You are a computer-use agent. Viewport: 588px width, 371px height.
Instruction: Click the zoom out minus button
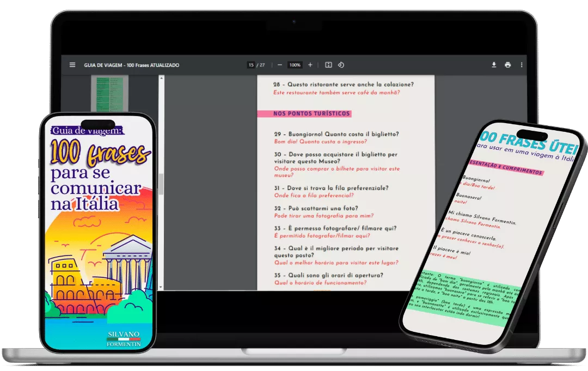tap(280, 65)
